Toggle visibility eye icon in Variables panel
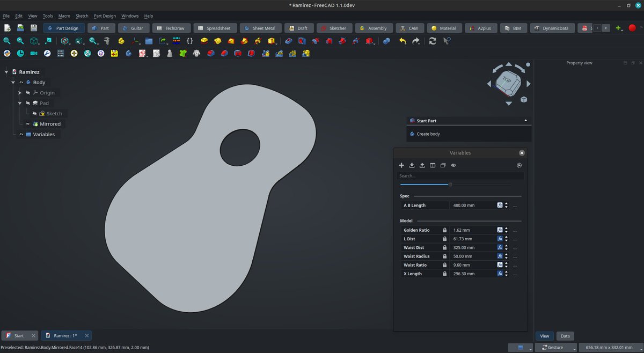 [x=453, y=165]
